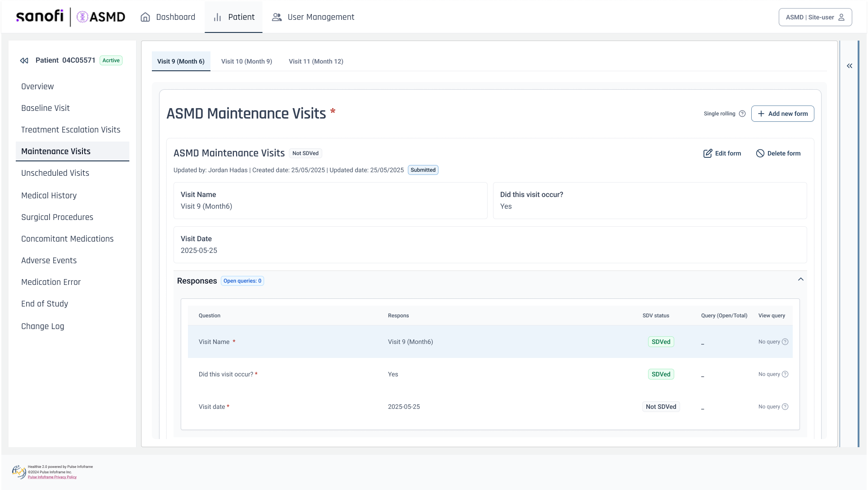This screenshot has width=868, height=490.
Task: Select the Visit 9 (Month 6) tab
Action: (181, 61)
